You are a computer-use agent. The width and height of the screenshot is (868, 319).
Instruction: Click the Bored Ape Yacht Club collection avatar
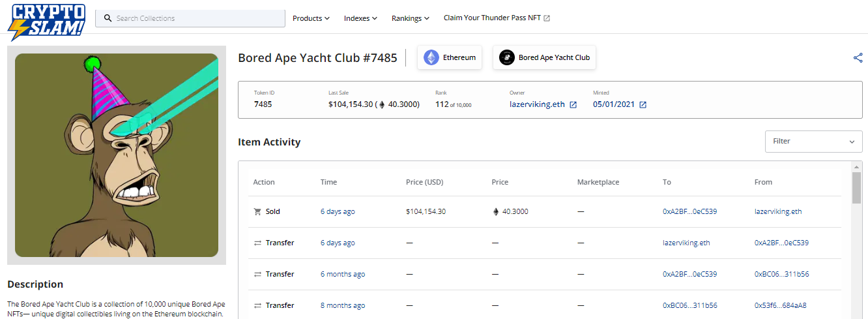pyautogui.click(x=507, y=57)
